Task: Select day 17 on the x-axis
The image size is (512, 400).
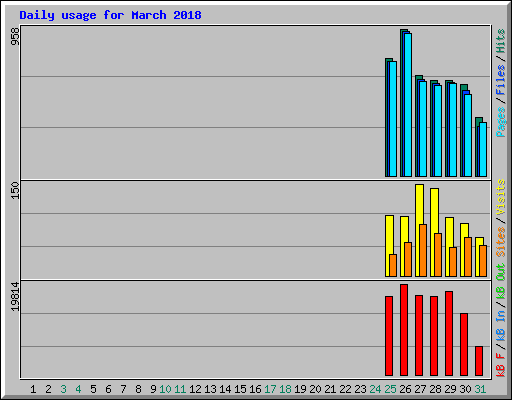Action: [x=270, y=389]
